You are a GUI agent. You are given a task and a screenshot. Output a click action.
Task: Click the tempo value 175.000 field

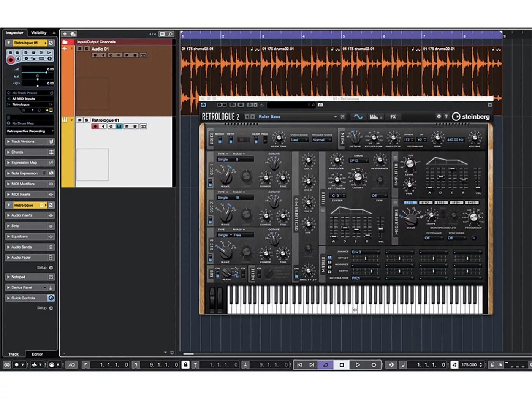(x=469, y=365)
